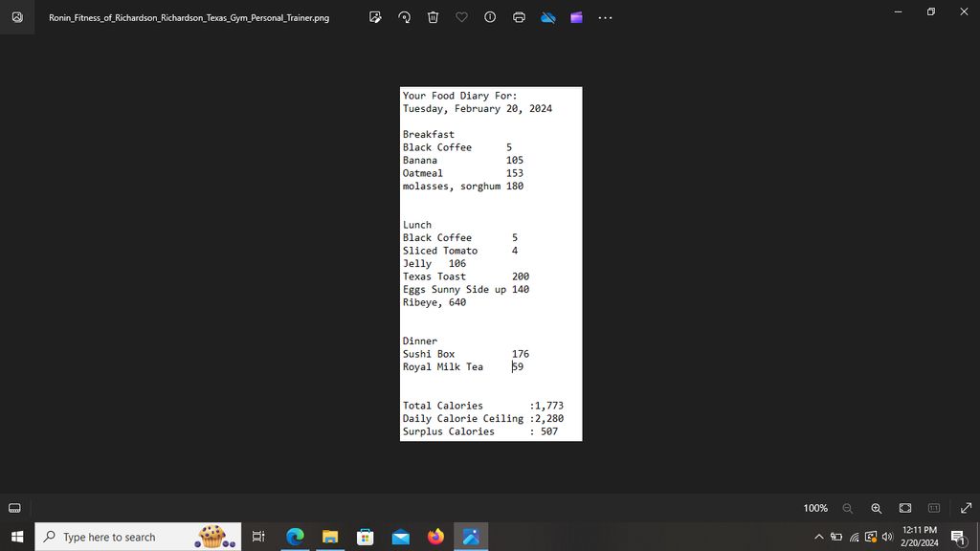Viewport: 980px width, 551px height.
Task: Enter full screen view
Action: click(x=966, y=508)
